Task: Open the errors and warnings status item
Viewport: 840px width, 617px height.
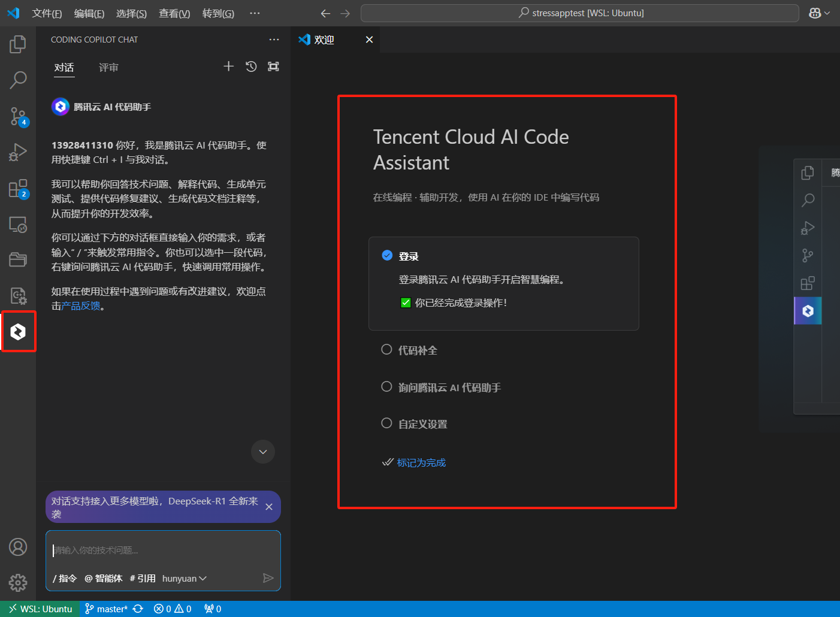Action: (x=173, y=609)
